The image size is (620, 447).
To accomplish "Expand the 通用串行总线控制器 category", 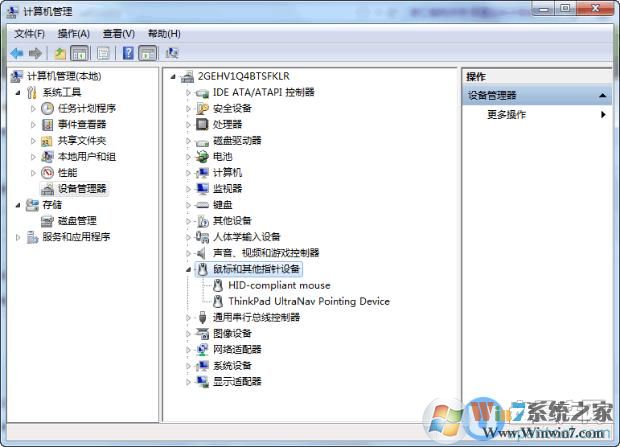I will click(x=189, y=317).
